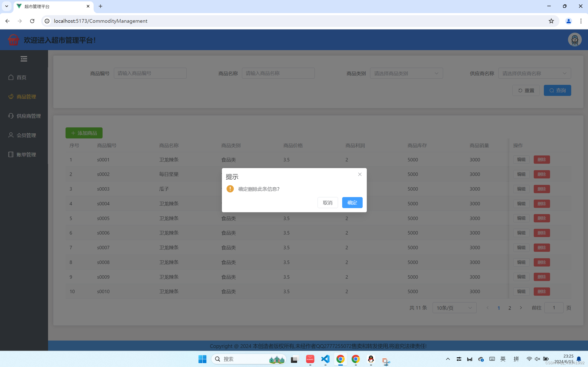
Task: Open 供应商管理 in the sidebar
Action: [x=28, y=116]
